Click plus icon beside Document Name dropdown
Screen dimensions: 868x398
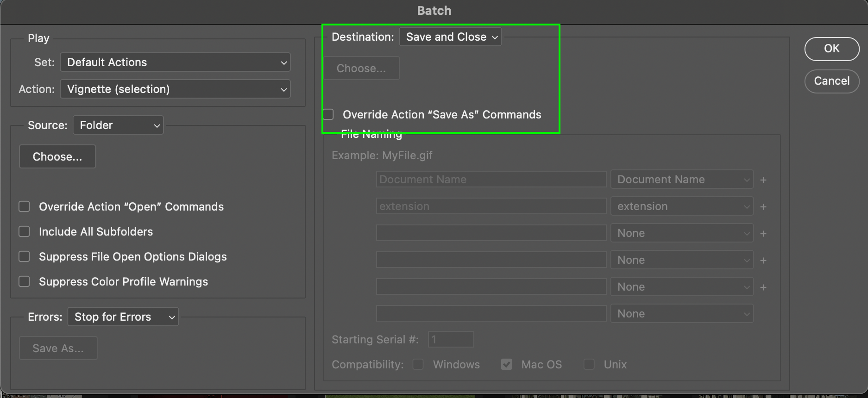[x=763, y=180]
